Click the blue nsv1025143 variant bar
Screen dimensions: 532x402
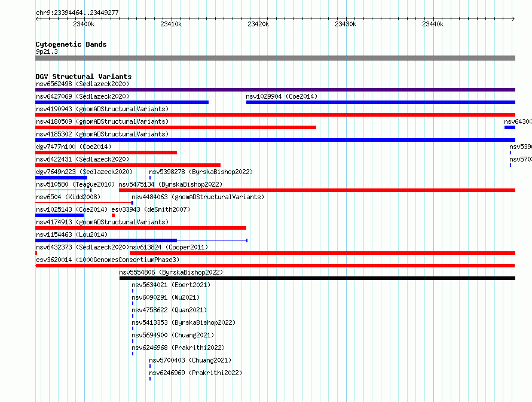point(59,215)
